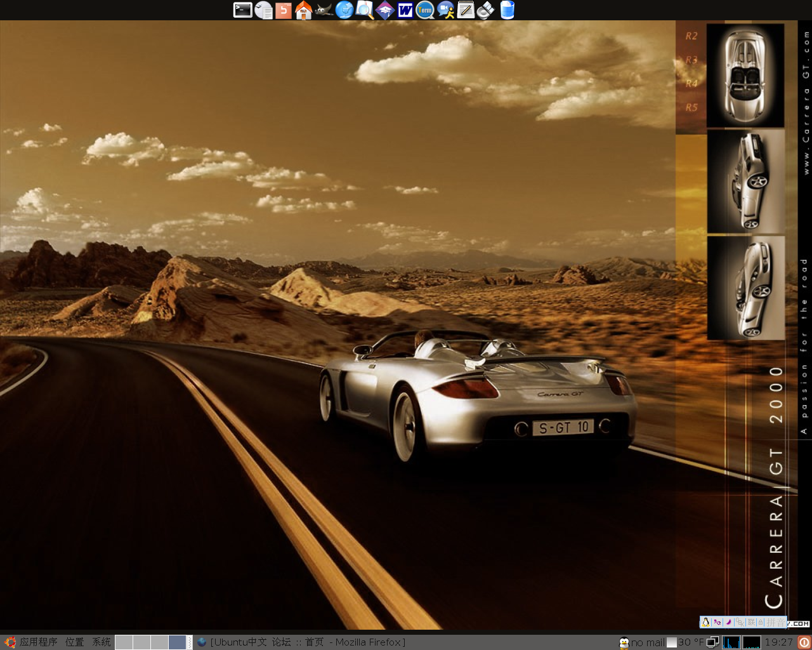Open the blue trash bin icon

[507, 10]
